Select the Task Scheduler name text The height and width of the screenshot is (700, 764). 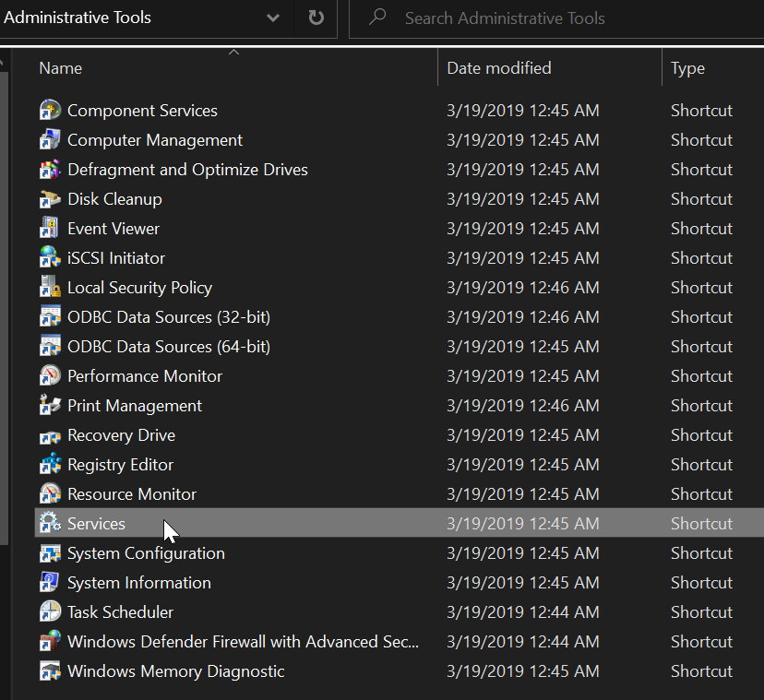pyautogui.click(x=120, y=612)
